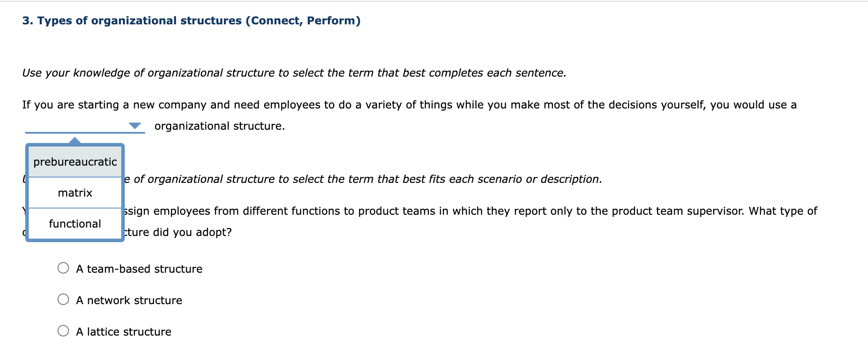Click the sentence mentioning "product team supervisor"
Viewport: 868px width, 363px height.
tap(442, 211)
